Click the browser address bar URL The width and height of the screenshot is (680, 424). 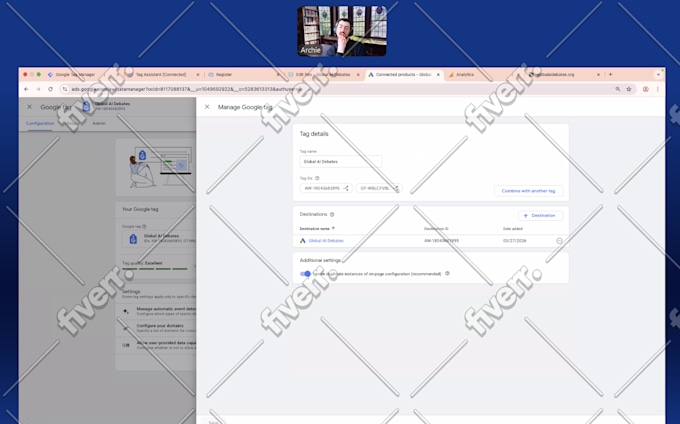pyautogui.click(x=186, y=89)
